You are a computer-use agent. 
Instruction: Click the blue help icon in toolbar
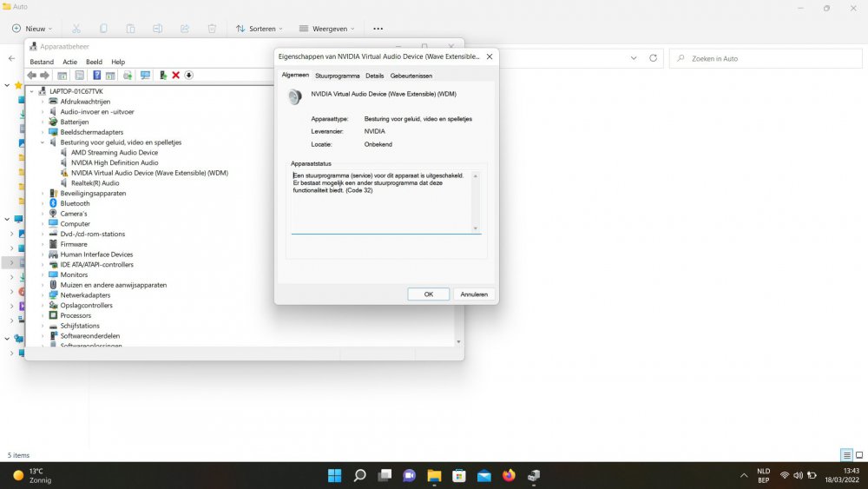coord(97,76)
